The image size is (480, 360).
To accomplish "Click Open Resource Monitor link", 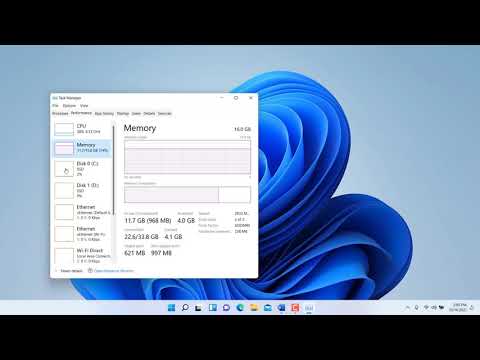I will click(114, 271).
